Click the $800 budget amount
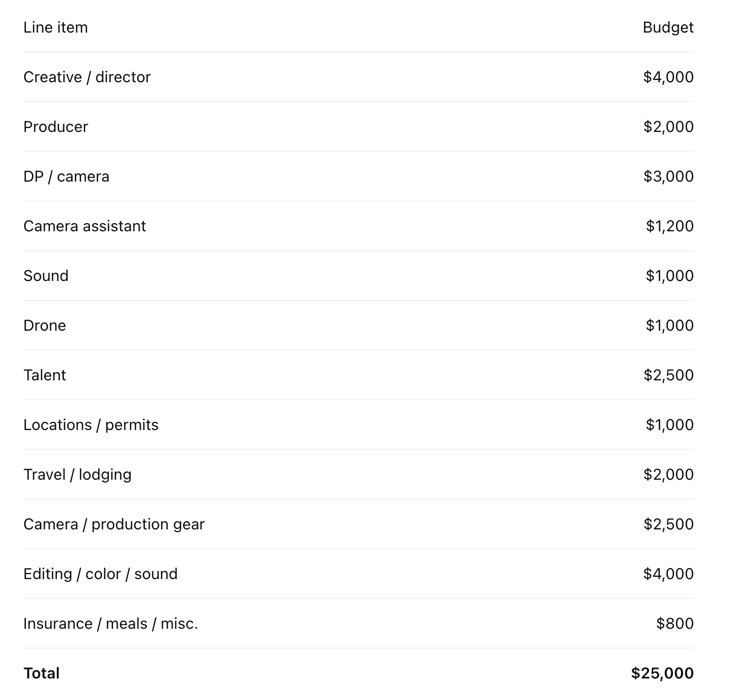736x700 pixels. click(x=675, y=624)
